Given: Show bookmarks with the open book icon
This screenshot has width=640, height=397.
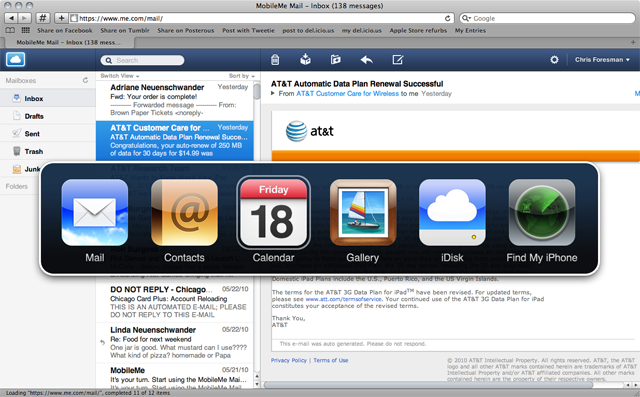Looking at the screenshot, I should coord(10,30).
